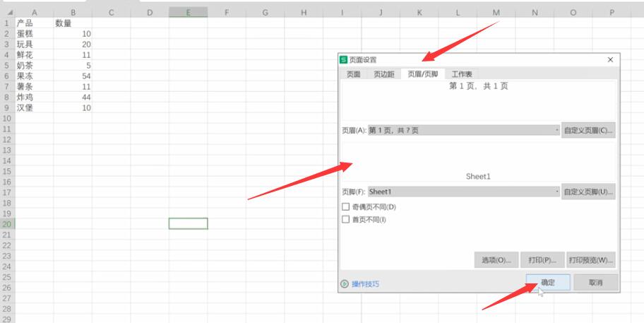The width and height of the screenshot is (644, 323).
Task: Open the 操作技巧 link
Action: [x=365, y=284]
